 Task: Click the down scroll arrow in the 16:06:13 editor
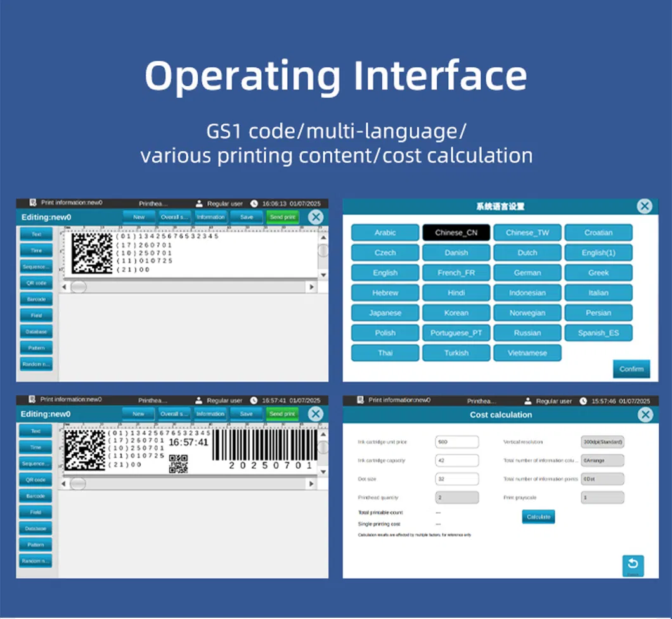pos(323,274)
